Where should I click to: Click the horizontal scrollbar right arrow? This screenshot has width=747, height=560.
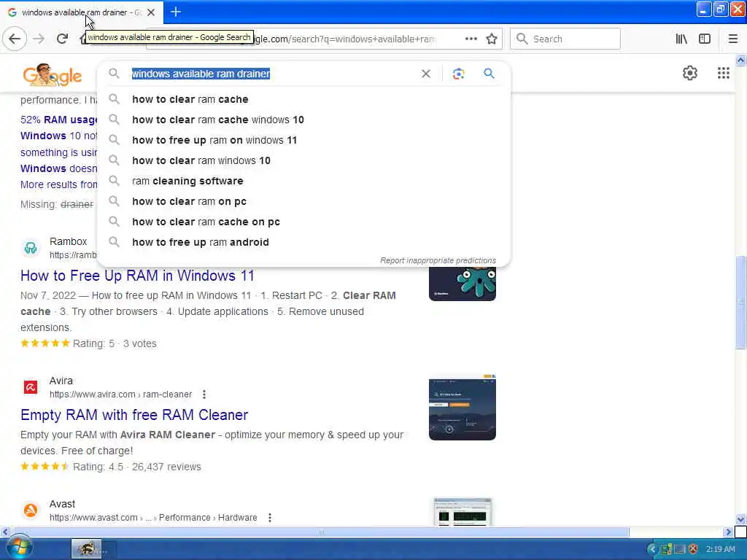[728, 532]
